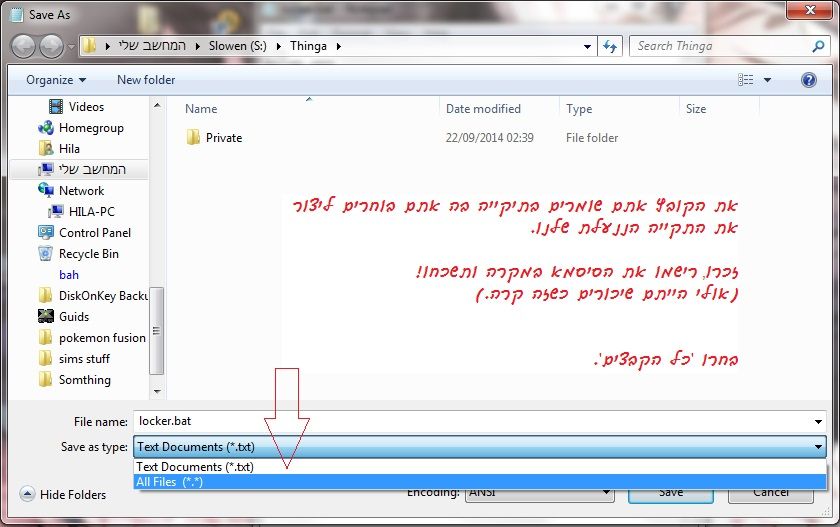Image resolution: width=840 pixels, height=527 pixels.
Task: Open the recent pages dropdown beside the Forward button
Action: tap(71, 47)
